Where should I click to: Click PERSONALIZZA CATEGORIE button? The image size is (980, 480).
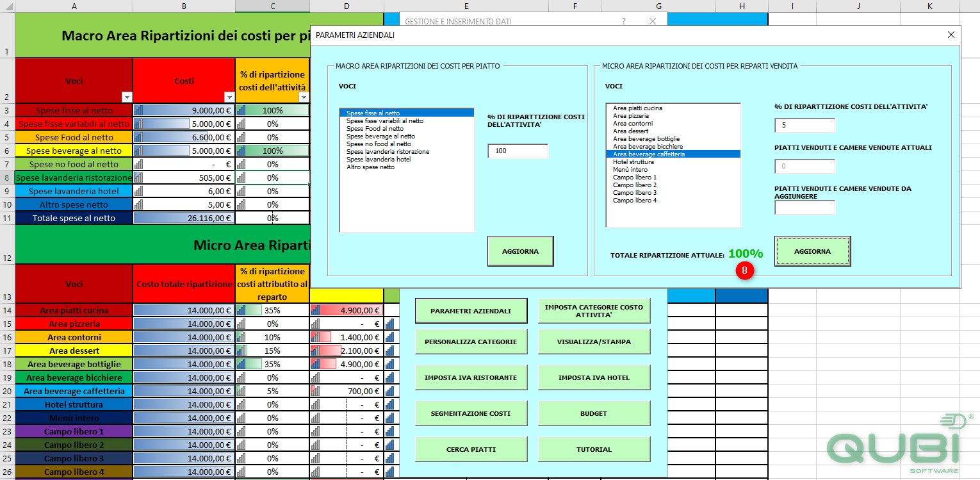[471, 342]
